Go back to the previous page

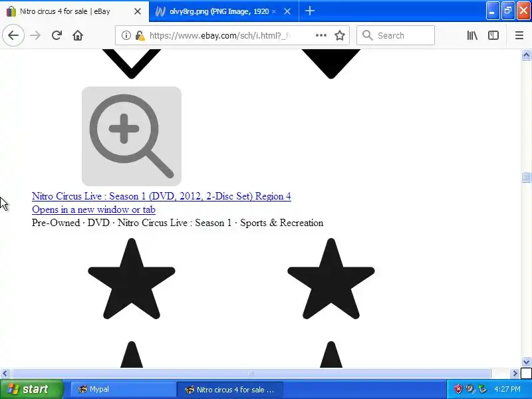[x=13, y=35]
